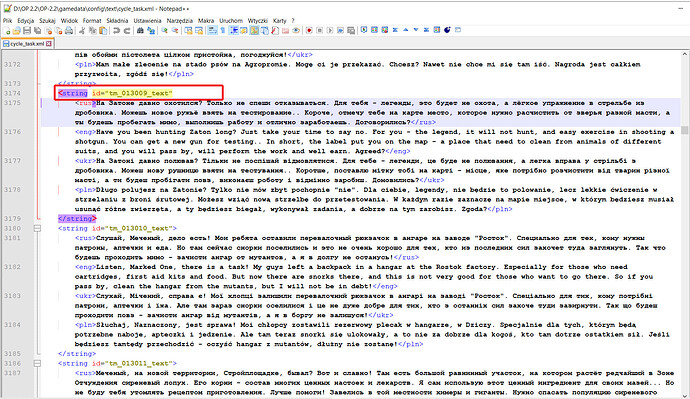The image size is (690, 399).
Task: Open the ? help menu
Action: coord(293,21)
